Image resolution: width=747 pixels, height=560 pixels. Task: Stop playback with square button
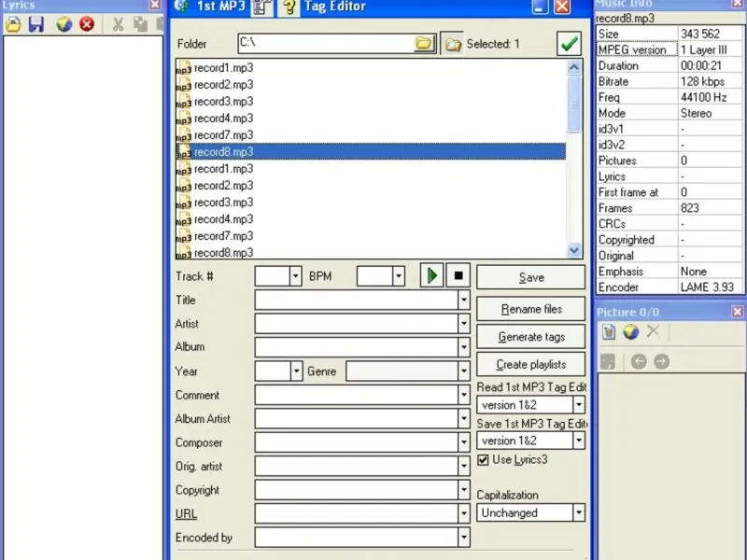pos(458,275)
